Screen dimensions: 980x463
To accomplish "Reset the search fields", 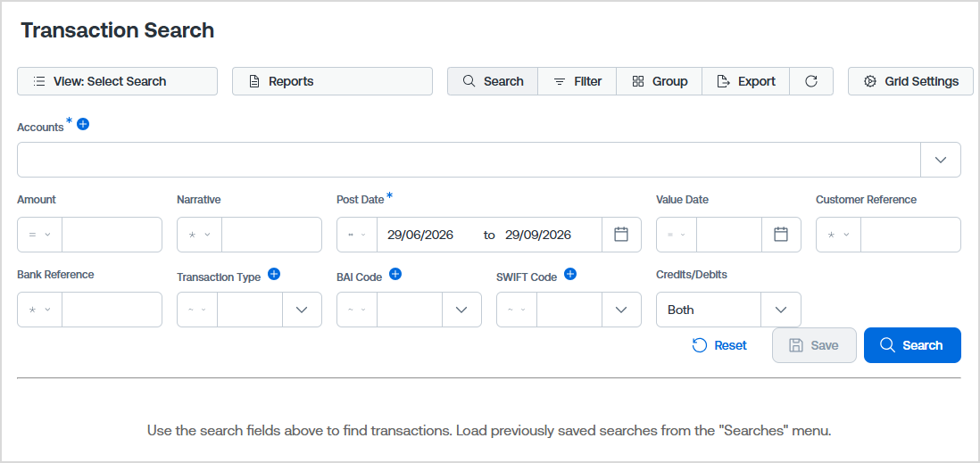I will tap(719, 345).
